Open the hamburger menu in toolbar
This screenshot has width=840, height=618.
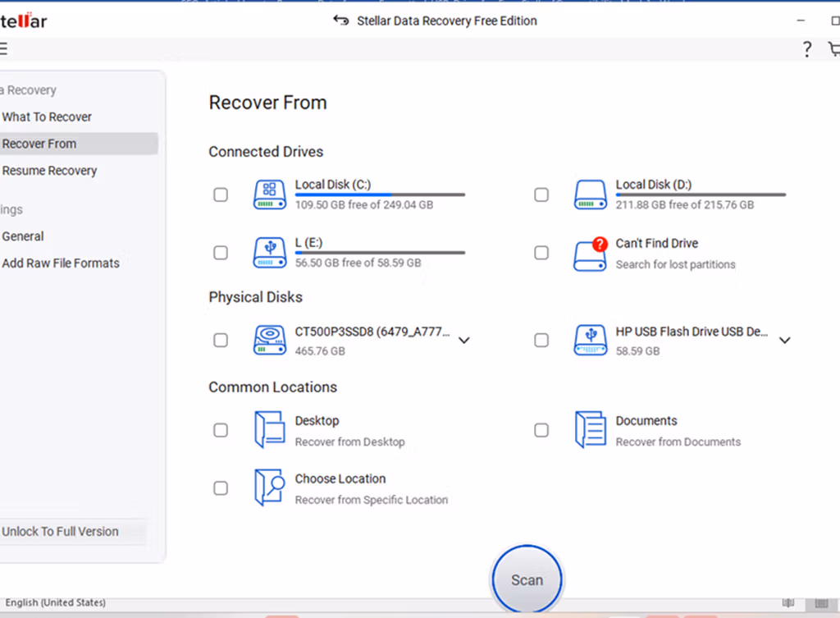tap(2, 49)
